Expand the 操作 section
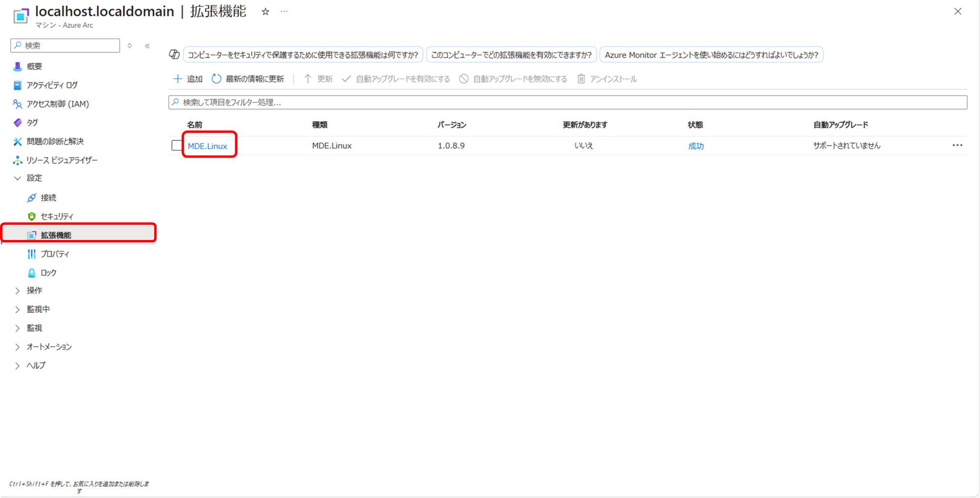This screenshot has width=980, height=498. coord(18,291)
